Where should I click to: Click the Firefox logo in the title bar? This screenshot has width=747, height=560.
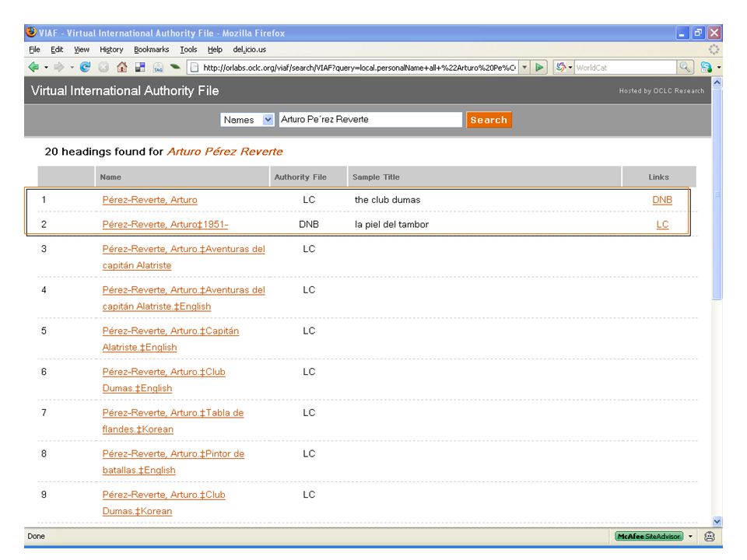point(31,33)
